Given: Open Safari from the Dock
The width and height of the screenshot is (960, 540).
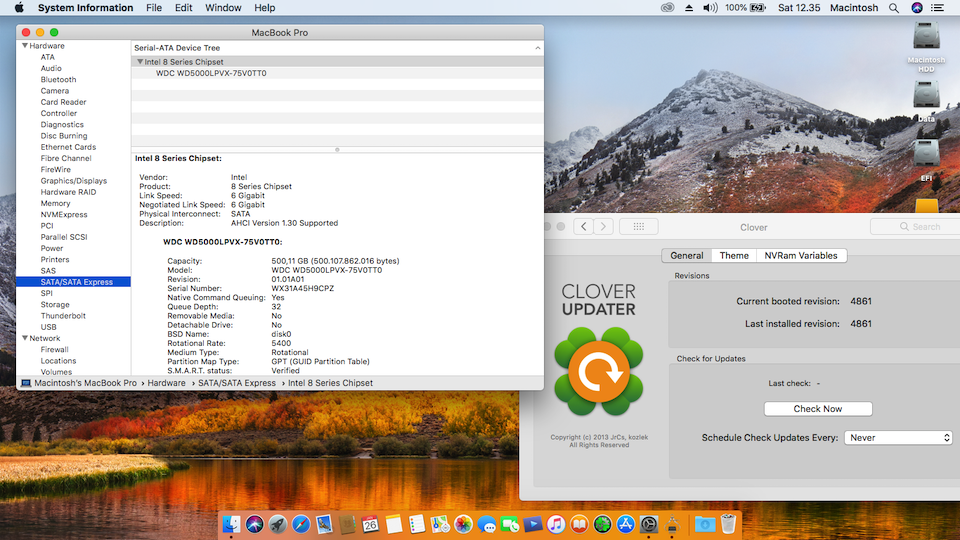Looking at the screenshot, I should (x=301, y=524).
